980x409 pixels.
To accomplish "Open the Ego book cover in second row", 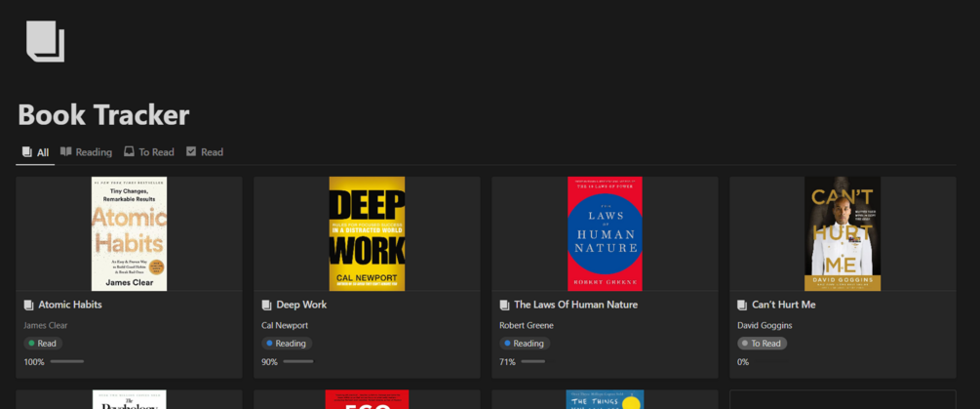I will click(x=367, y=399).
